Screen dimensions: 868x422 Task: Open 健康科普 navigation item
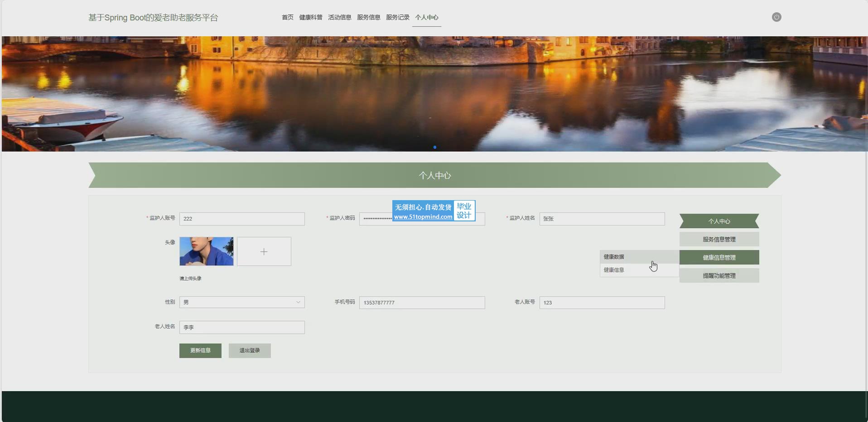coord(311,17)
